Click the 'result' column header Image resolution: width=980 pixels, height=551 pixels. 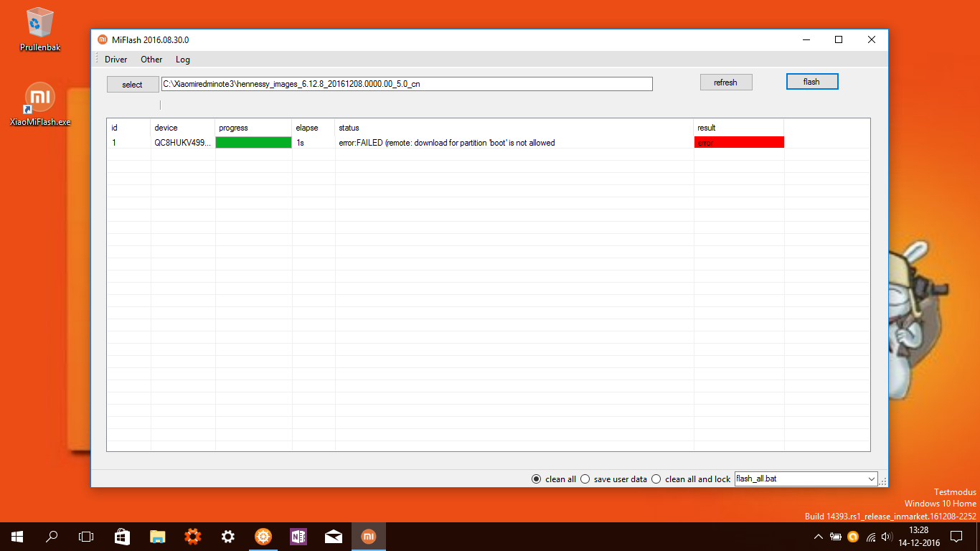coord(739,128)
